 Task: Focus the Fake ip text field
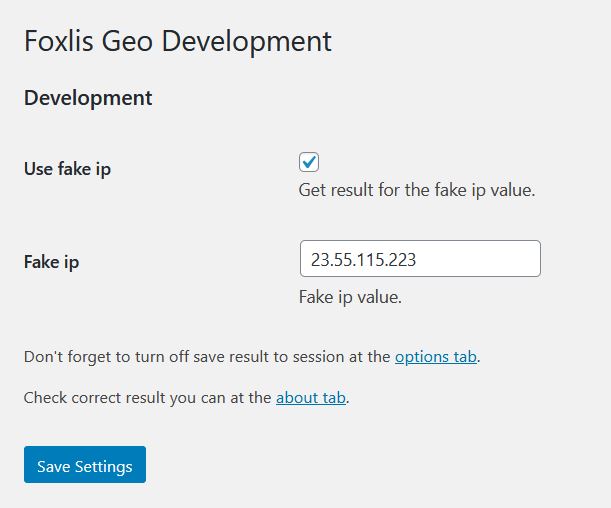[x=420, y=259]
